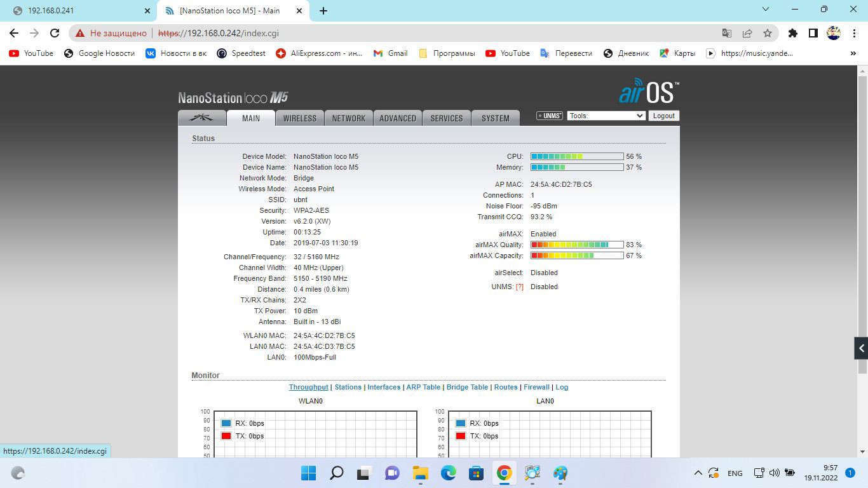Click the airOS logo

pos(649,91)
